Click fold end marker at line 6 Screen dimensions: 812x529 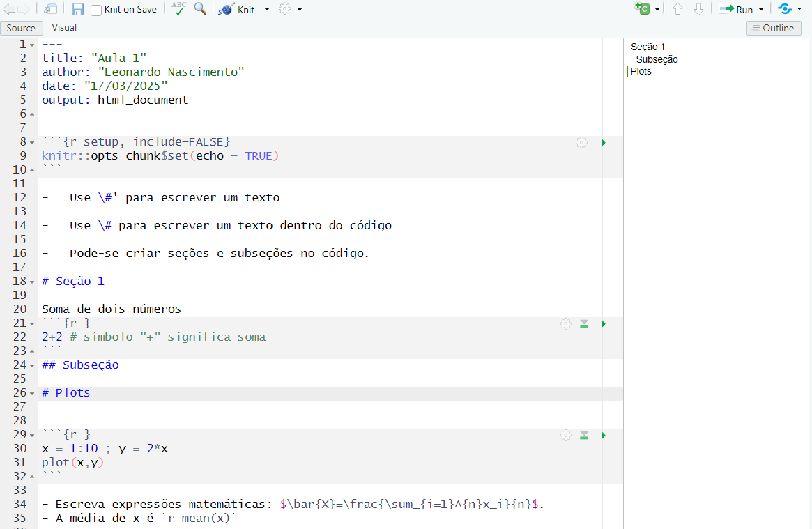tap(32, 114)
